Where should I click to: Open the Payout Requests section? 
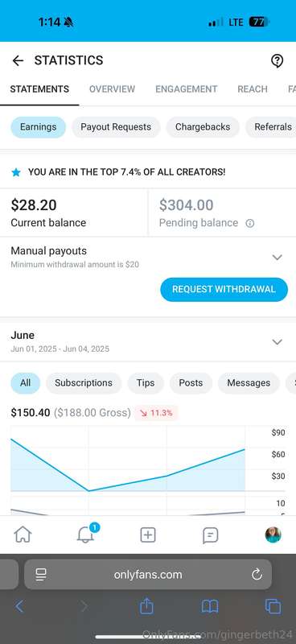pos(116,127)
